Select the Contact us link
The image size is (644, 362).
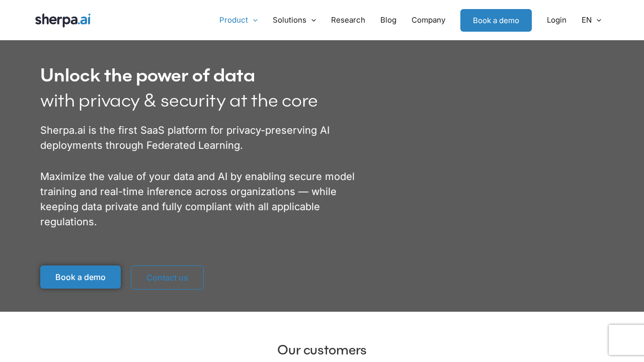tap(167, 277)
